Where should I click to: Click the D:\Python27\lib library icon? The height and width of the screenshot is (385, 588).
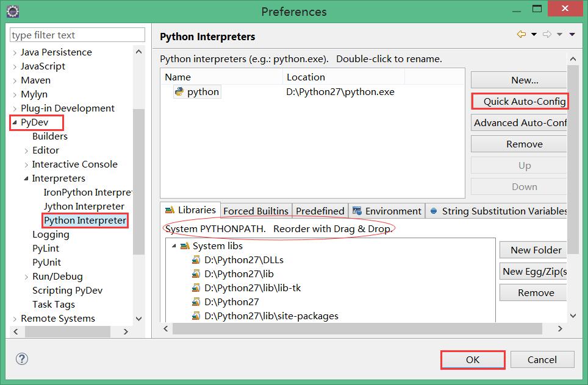click(x=196, y=274)
